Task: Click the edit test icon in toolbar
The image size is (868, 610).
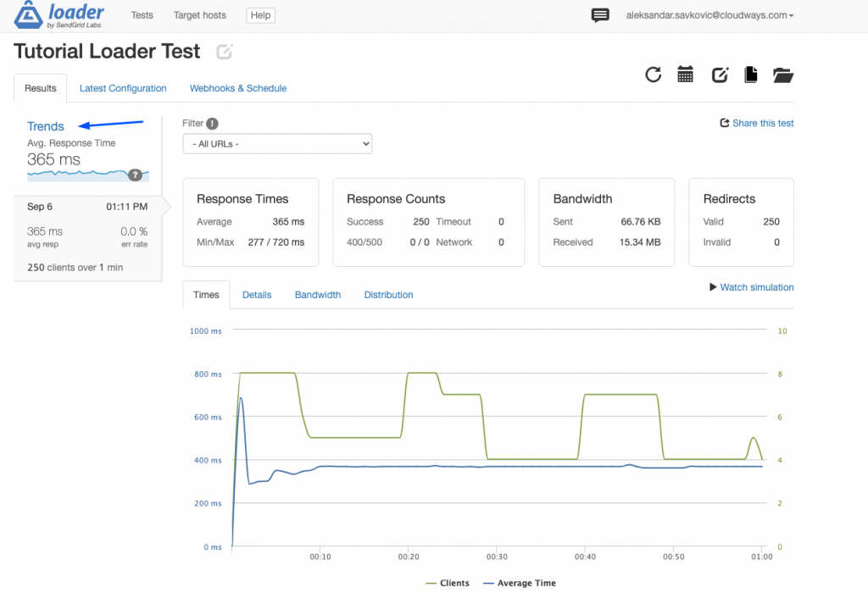Action: 720,75
